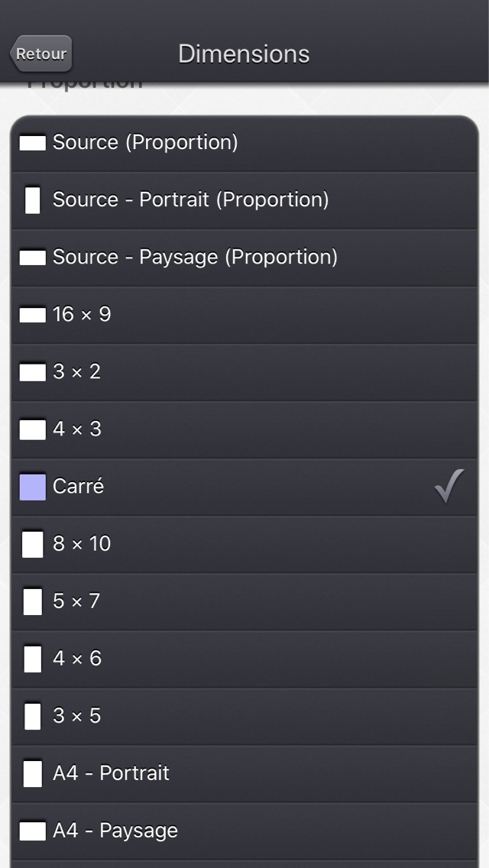Tap the Retour back button
The height and width of the screenshot is (868, 489).
(41, 53)
